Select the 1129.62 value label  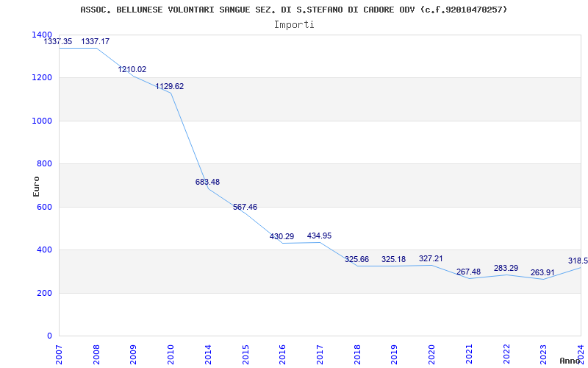[170, 86]
